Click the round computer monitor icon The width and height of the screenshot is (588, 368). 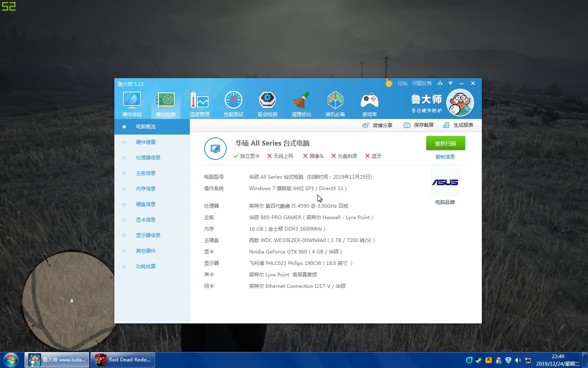click(215, 148)
